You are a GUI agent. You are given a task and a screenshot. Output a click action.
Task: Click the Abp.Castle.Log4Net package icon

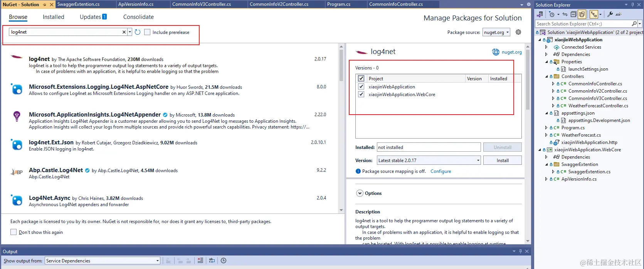click(17, 172)
